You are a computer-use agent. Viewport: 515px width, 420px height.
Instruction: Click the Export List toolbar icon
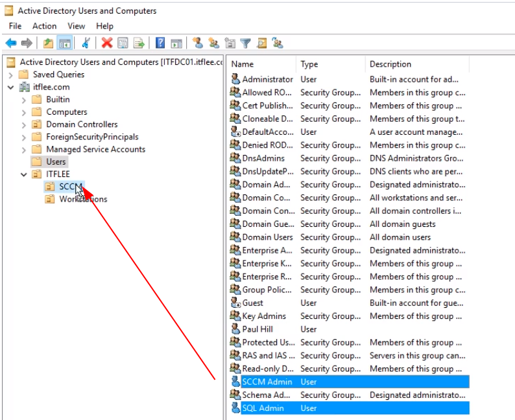pos(139,43)
